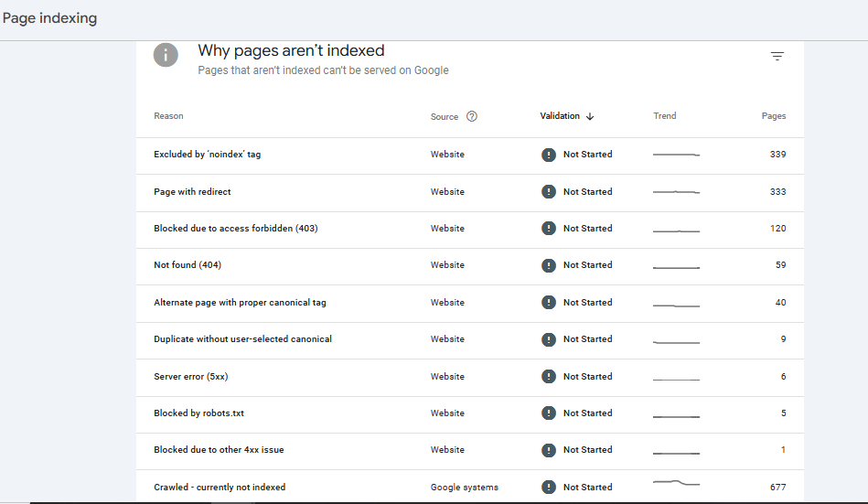Click the 120 pages count
The width and height of the screenshot is (868, 504).
click(x=777, y=228)
